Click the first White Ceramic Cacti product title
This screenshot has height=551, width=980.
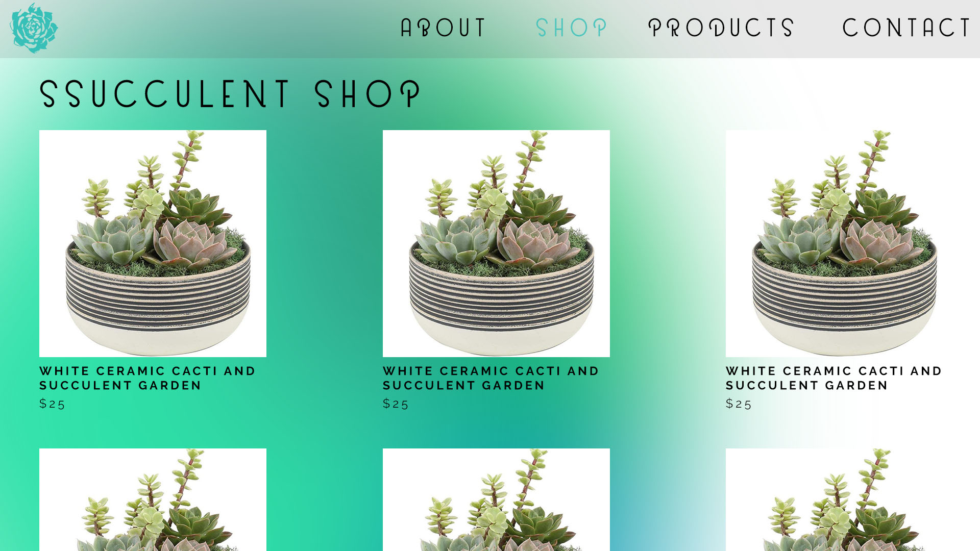tap(148, 378)
